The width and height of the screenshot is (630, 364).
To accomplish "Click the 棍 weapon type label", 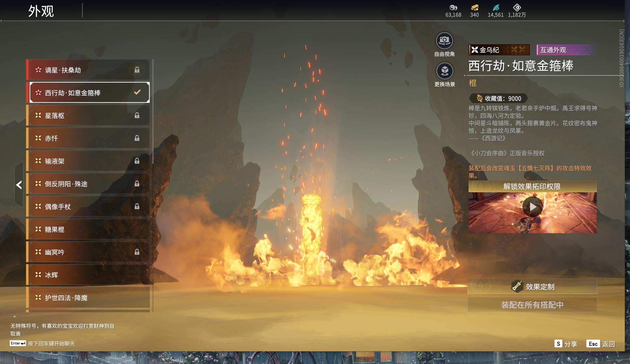I will tap(473, 83).
